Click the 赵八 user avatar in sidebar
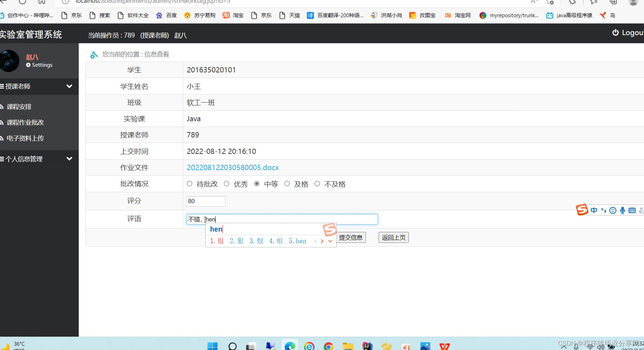Image resolution: width=644 pixels, height=350 pixels. point(9,61)
